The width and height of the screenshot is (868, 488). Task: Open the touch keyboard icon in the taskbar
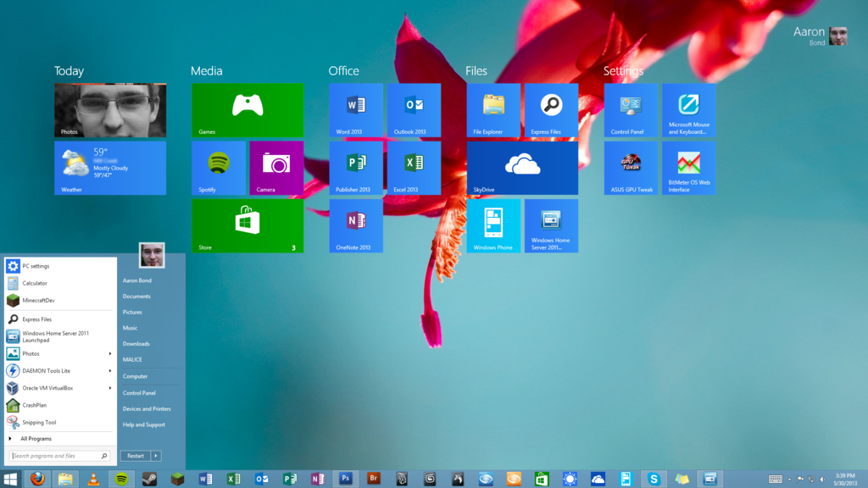coord(776,480)
